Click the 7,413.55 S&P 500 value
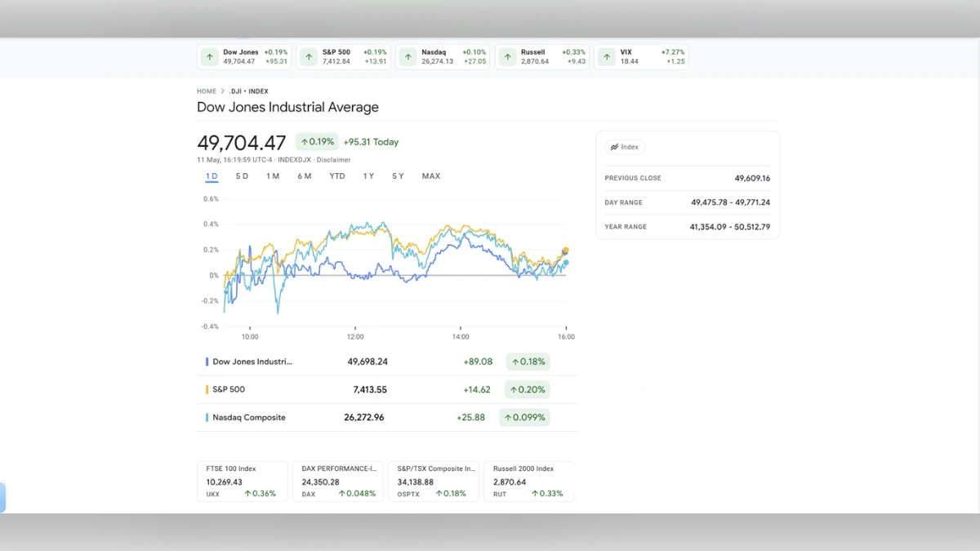This screenshot has width=980, height=551. [x=370, y=389]
